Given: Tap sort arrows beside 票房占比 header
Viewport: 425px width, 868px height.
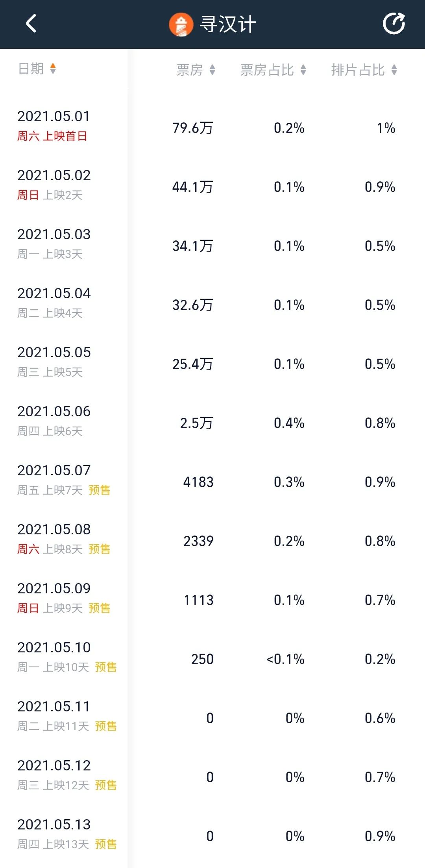Looking at the screenshot, I should pos(303,70).
